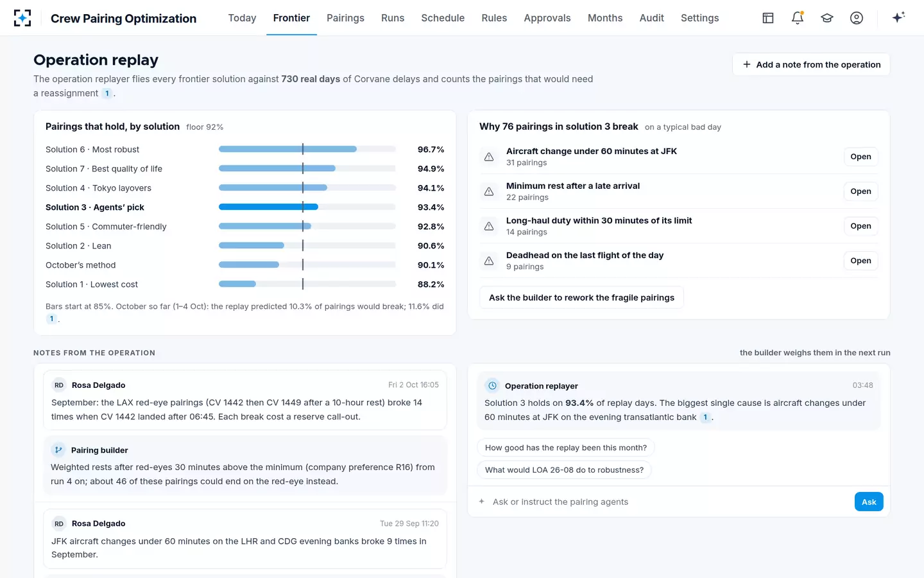
Task: Open citation 1 after the word reassignment
Action: tap(107, 93)
